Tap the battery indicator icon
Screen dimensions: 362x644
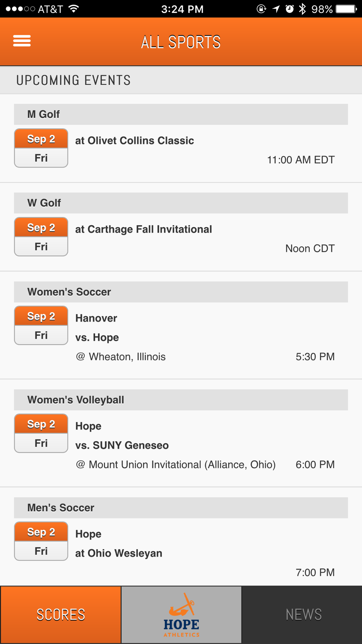tap(346, 9)
